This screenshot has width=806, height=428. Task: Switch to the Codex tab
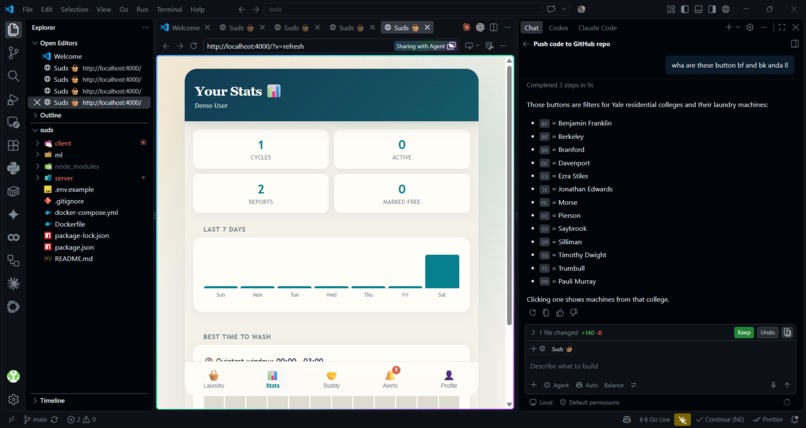point(558,28)
